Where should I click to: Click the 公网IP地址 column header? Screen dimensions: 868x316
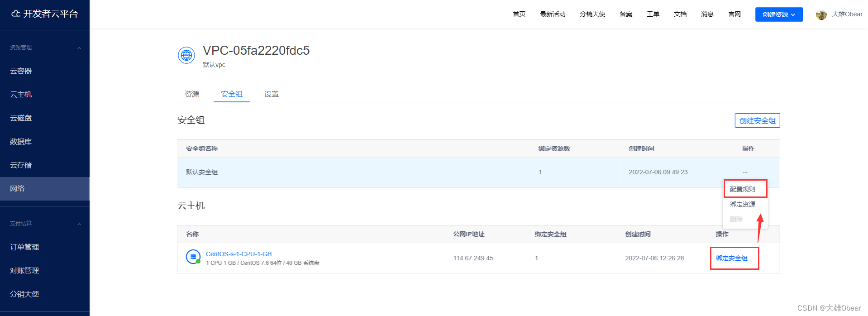469,234
